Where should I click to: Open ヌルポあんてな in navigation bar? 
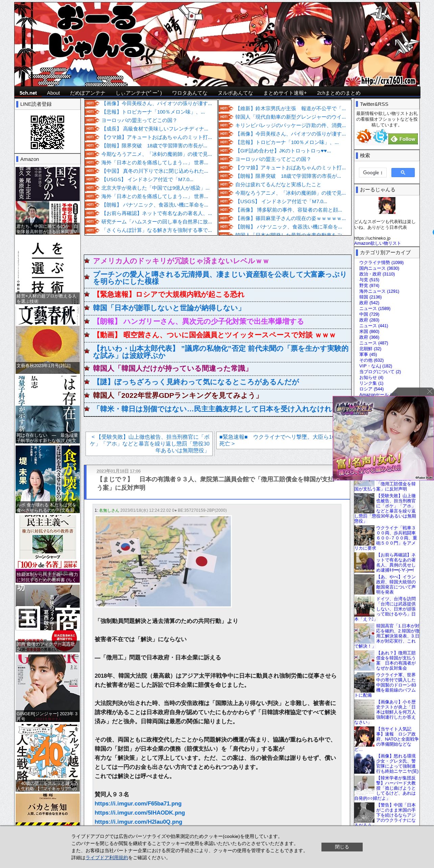point(235,93)
